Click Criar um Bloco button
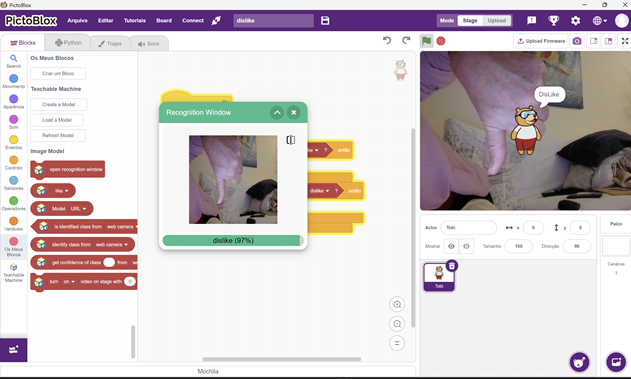 tap(58, 74)
